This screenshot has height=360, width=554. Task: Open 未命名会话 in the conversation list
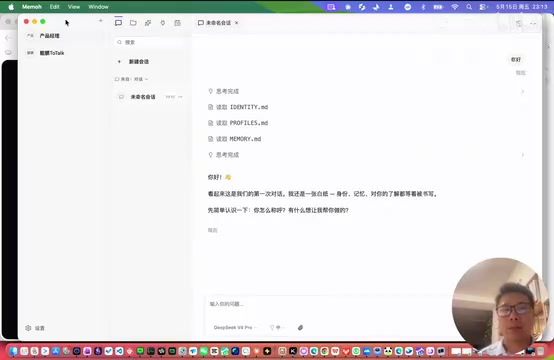(150, 96)
